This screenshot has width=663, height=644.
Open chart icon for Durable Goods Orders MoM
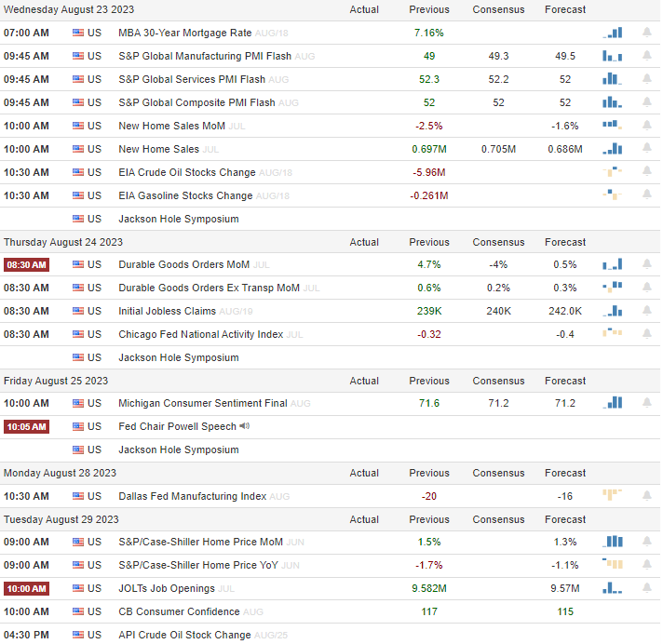(612, 264)
